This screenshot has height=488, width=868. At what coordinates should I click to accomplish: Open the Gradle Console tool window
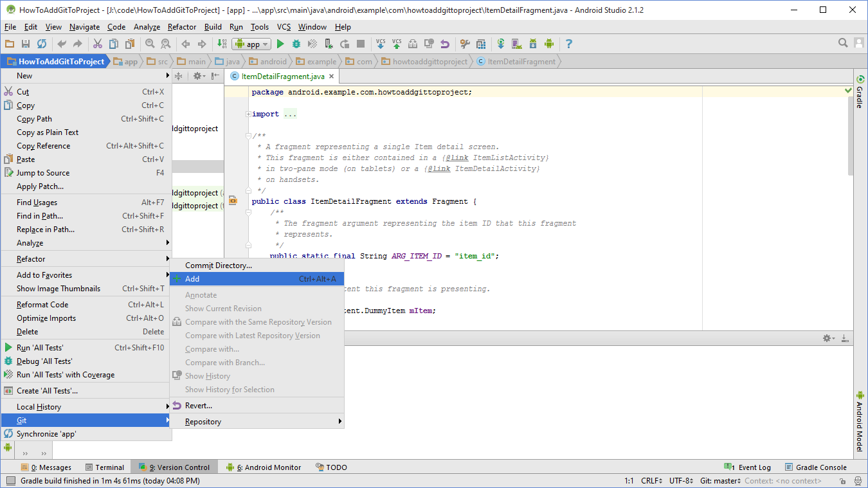815,467
